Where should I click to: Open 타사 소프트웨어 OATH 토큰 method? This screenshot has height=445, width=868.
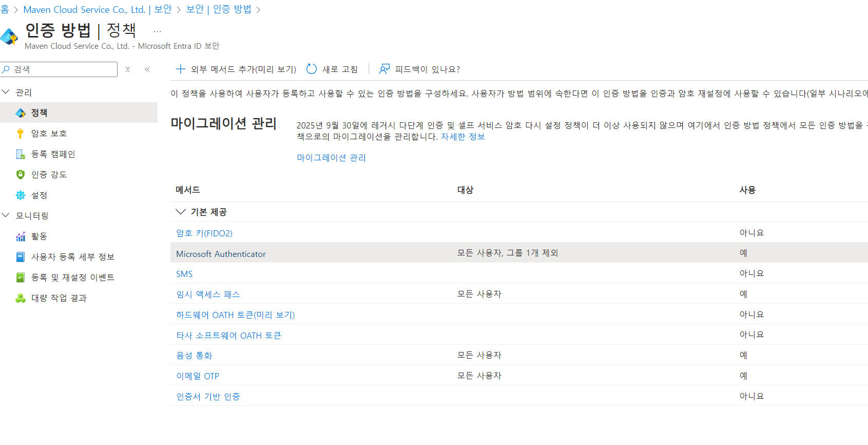(228, 336)
